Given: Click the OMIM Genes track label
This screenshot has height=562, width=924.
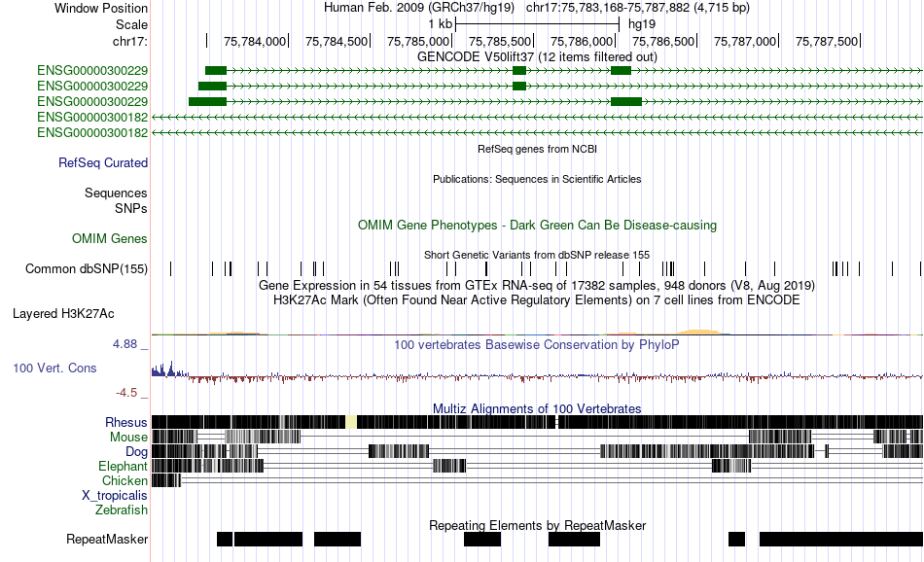Looking at the screenshot, I should coord(109,238).
